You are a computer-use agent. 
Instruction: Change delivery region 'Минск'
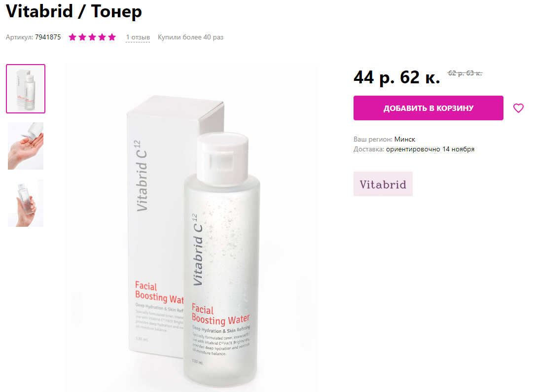pyautogui.click(x=405, y=139)
